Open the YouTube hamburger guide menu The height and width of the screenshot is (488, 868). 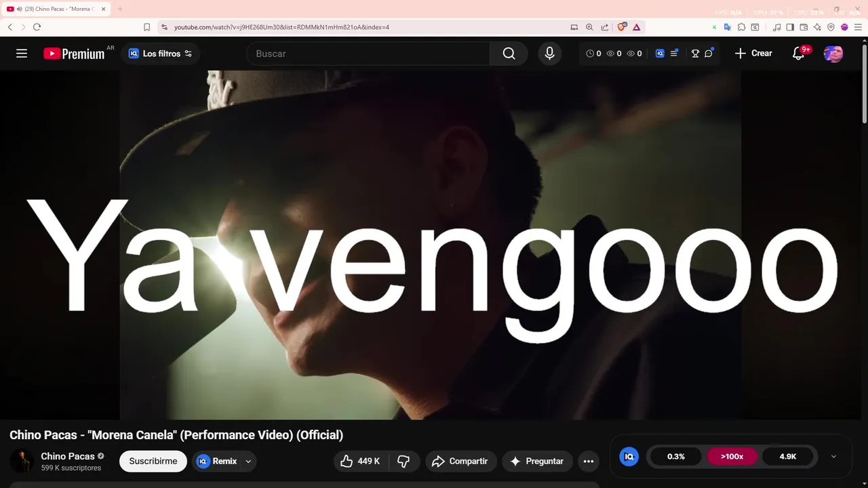(x=22, y=54)
